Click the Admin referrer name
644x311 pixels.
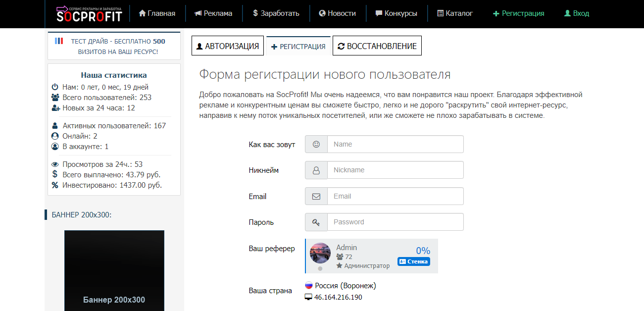coord(347,248)
